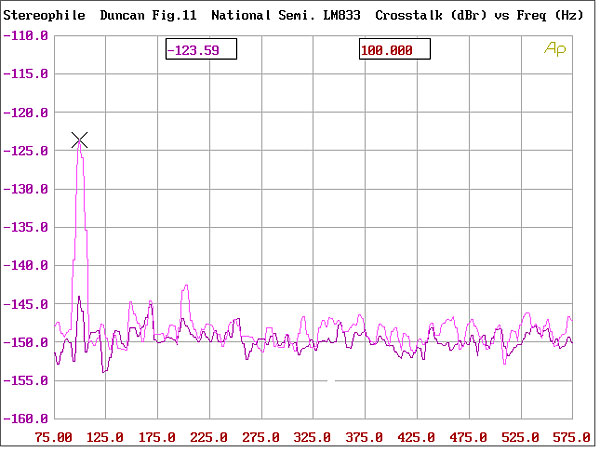This screenshot has height=452, width=600.
Task: Click the -123.59 cursor readout box
Action: [201, 49]
